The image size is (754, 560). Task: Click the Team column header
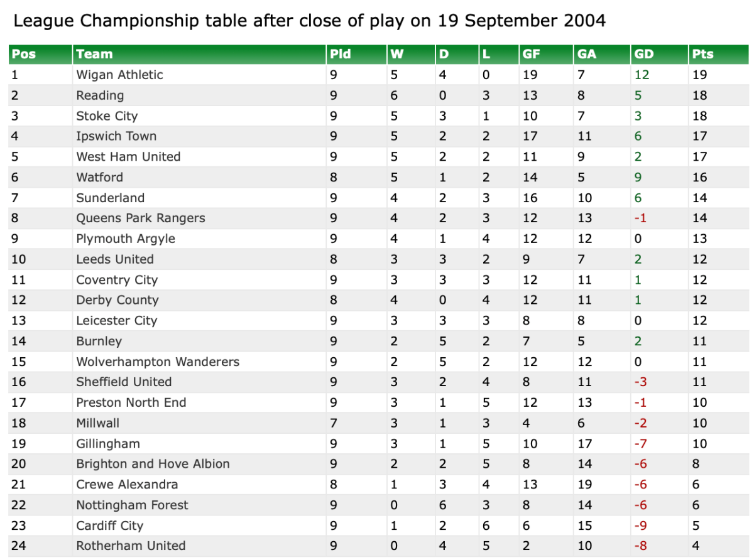point(94,54)
